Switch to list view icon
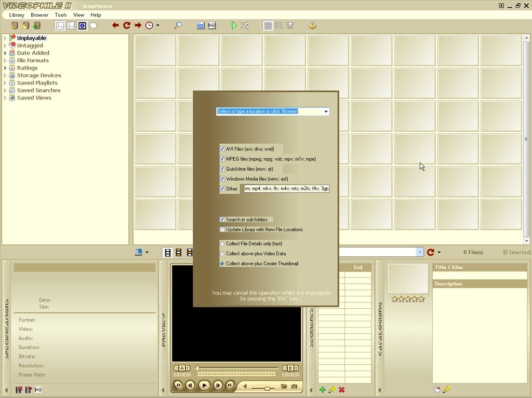 [x=279, y=25]
